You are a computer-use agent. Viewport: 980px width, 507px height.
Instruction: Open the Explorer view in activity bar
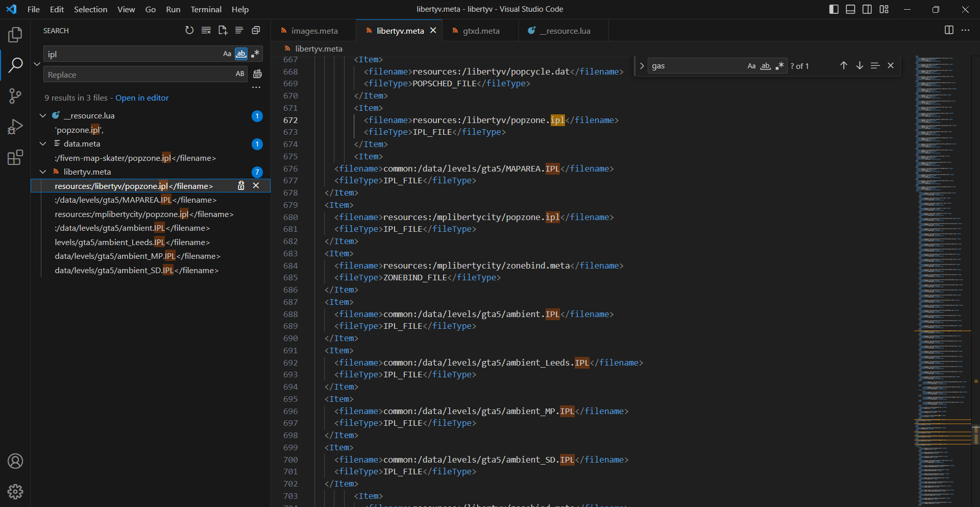pyautogui.click(x=15, y=35)
